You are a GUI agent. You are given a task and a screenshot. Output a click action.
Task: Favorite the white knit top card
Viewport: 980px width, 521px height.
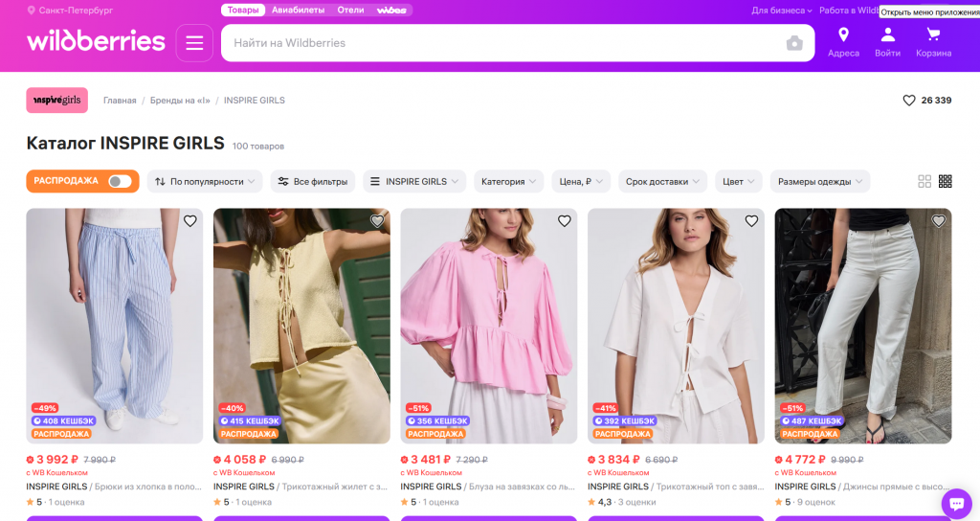tap(751, 221)
